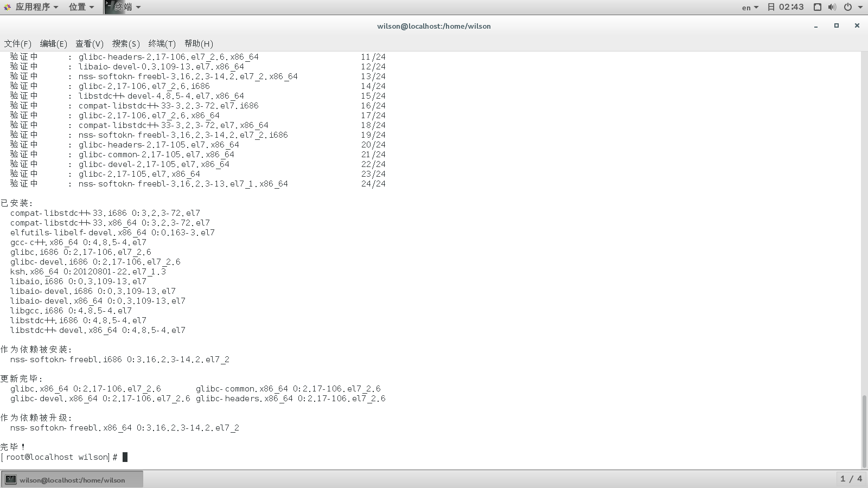This screenshot has height=488, width=868.
Task: Click line libaio.i686 0:0.3.109-13.el7
Action: click(78, 281)
